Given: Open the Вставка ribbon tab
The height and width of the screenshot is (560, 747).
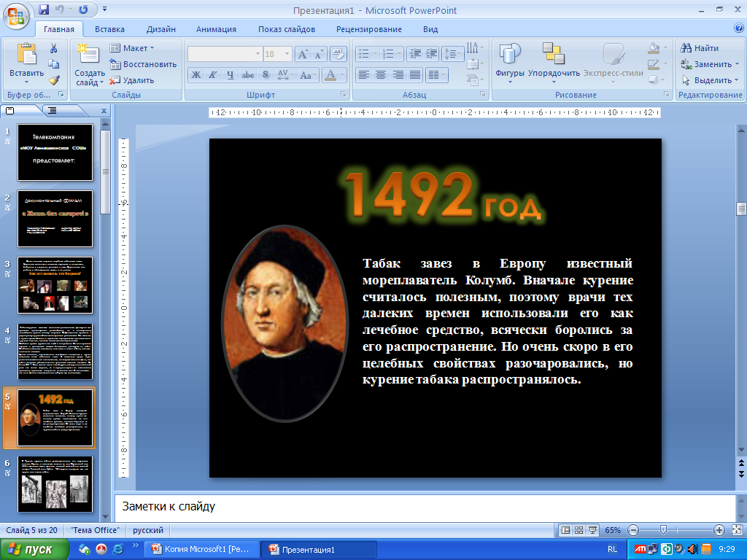Looking at the screenshot, I should click(x=109, y=29).
